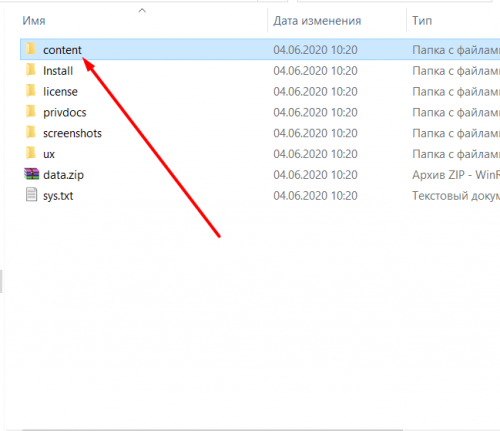The height and width of the screenshot is (431, 500).
Task: Sort files by the Имя column header
Action: (x=34, y=21)
